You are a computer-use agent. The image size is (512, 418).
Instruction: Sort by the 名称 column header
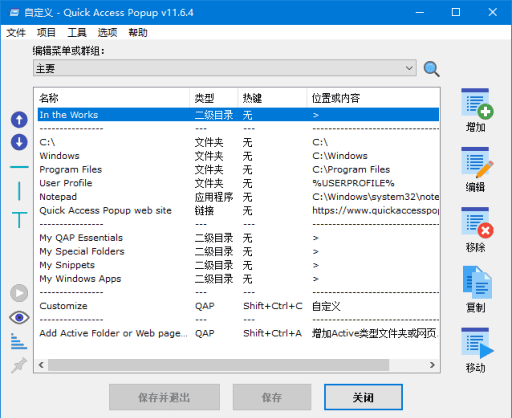112,98
